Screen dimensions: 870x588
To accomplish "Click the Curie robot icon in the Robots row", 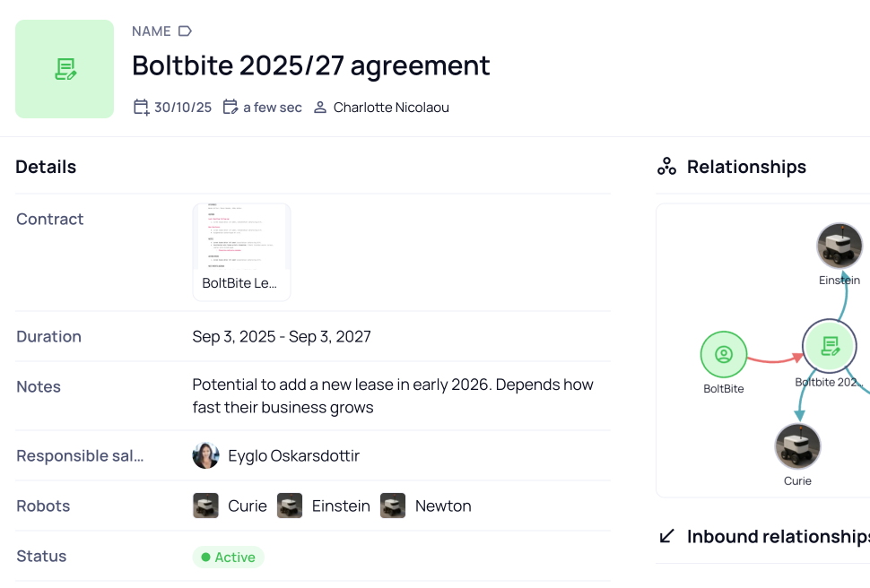I will pos(205,506).
